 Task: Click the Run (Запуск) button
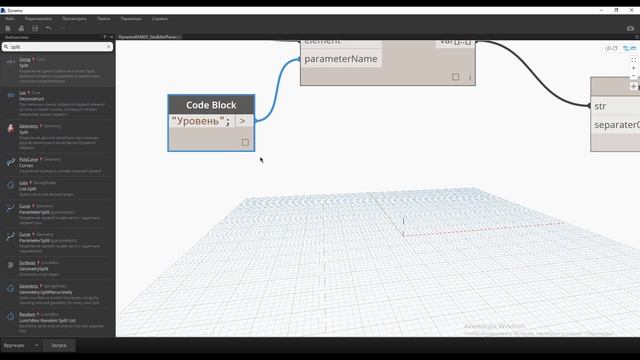[x=59, y=345]
